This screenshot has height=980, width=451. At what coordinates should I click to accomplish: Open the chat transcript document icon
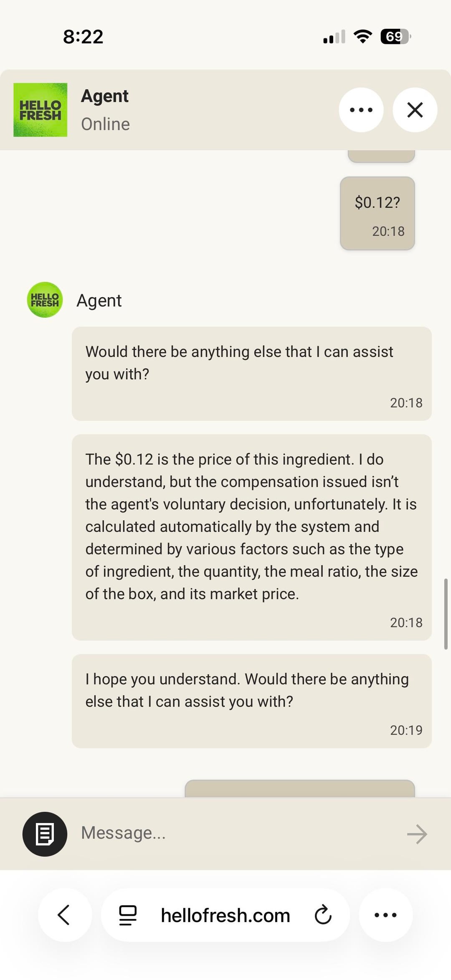click(45, 834)
